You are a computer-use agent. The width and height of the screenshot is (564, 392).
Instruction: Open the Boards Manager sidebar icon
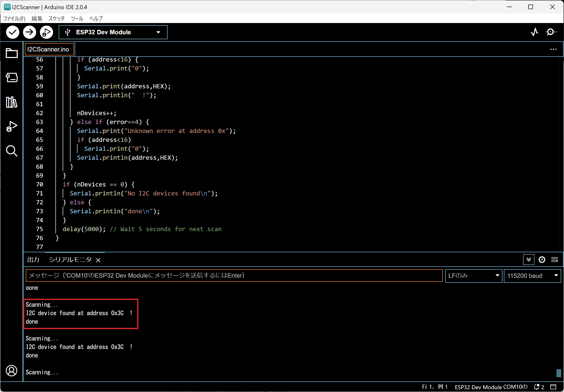click(x=12, y=77)
